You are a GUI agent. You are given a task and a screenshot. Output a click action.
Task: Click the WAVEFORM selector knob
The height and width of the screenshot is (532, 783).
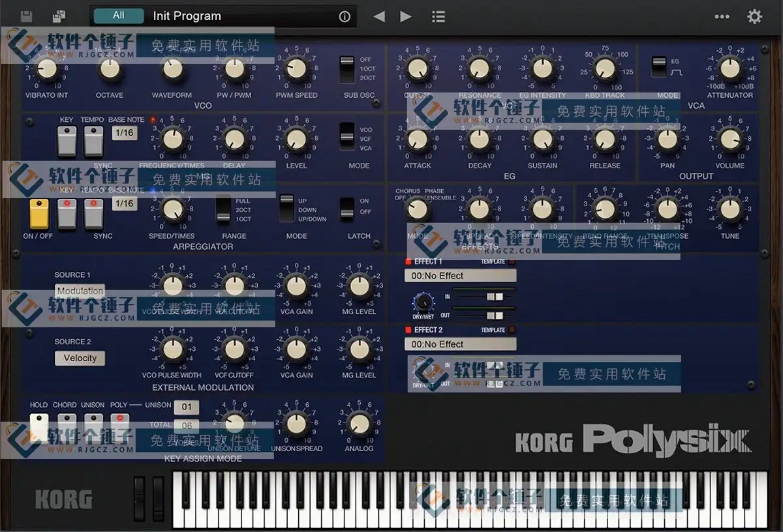tap(172, 68)
